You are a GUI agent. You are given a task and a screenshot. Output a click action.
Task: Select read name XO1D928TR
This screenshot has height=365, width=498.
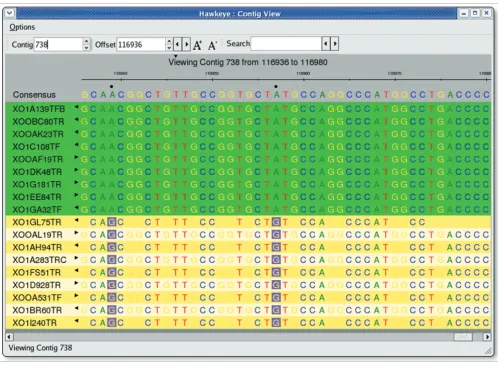(37, 285)
